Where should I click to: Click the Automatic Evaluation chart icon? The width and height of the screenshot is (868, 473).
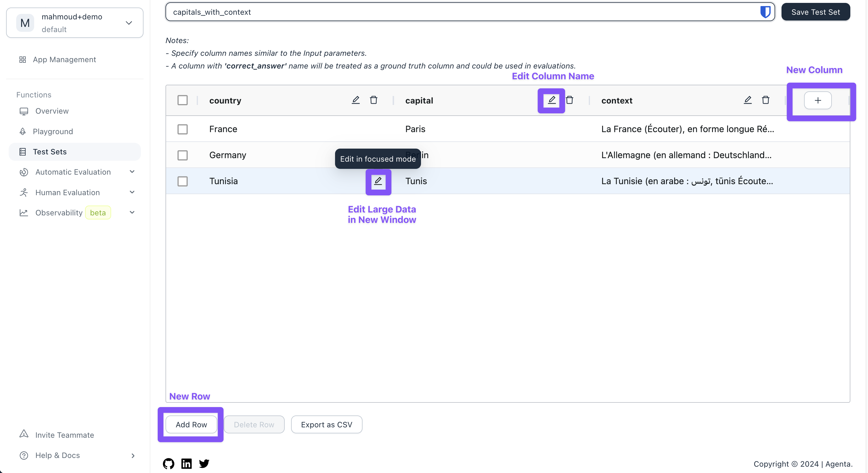point(24,172)
